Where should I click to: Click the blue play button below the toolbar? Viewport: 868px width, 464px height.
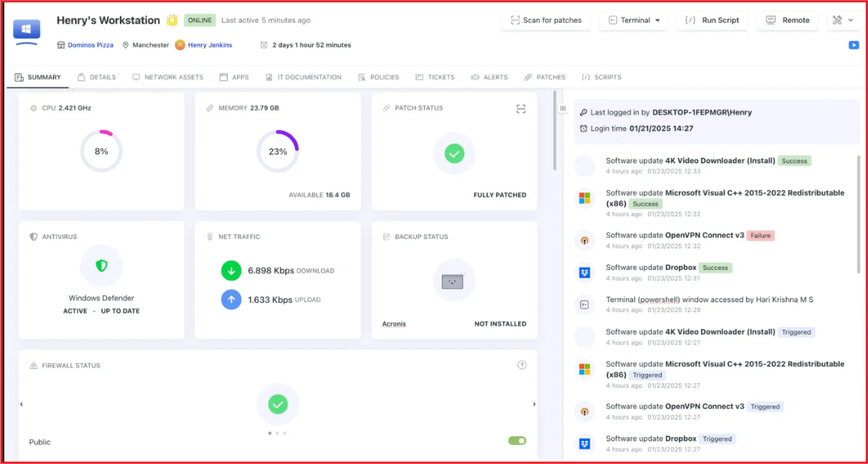coord(854,45)
